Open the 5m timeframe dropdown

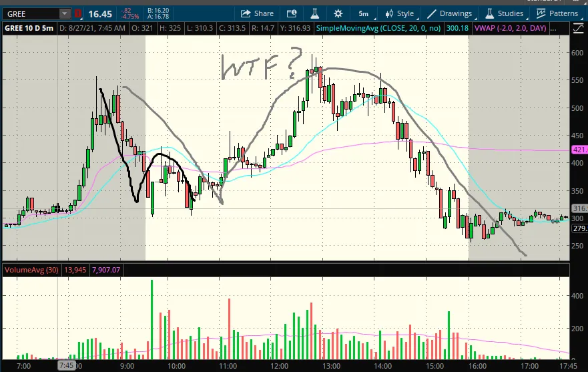pos(365,14)
